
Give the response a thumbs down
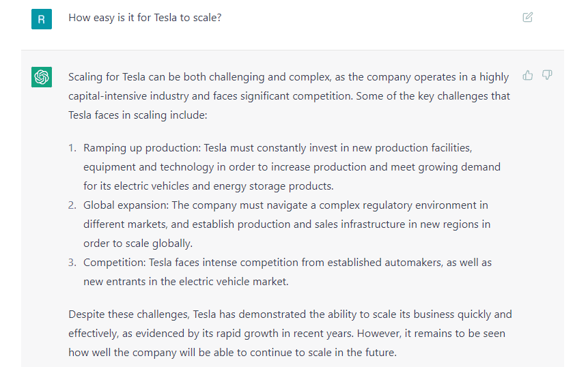[547, 75]
